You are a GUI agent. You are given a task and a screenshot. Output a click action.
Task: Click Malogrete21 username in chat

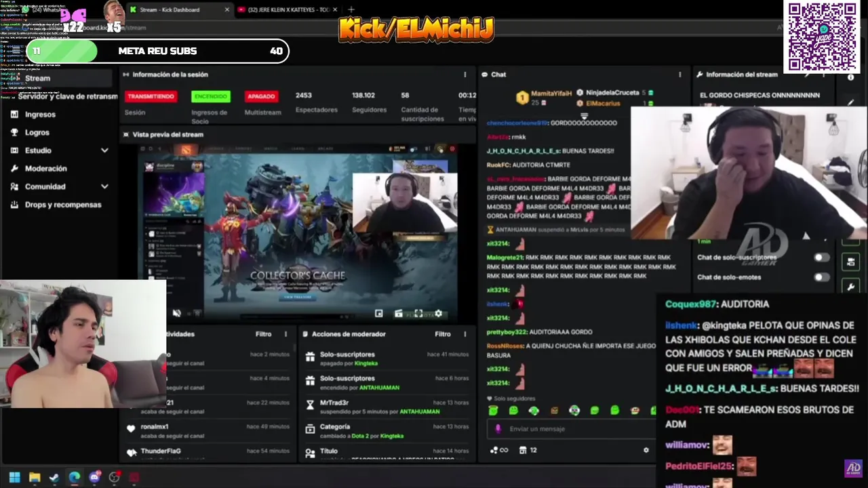506,258
